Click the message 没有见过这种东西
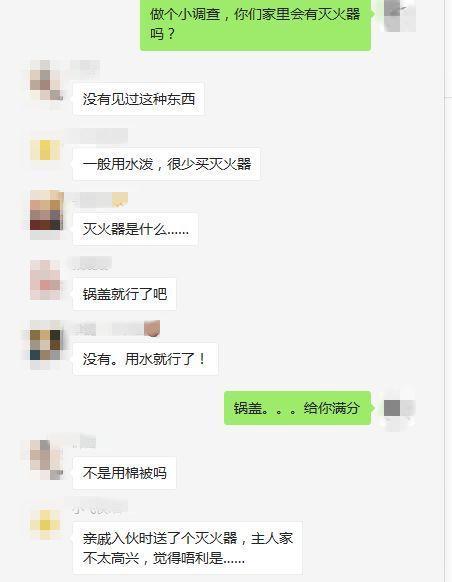 click(x=138, y=99)
